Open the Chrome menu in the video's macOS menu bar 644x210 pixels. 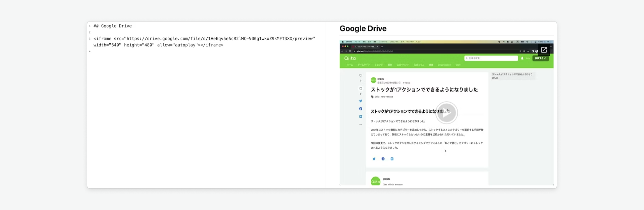pos(349,42)
